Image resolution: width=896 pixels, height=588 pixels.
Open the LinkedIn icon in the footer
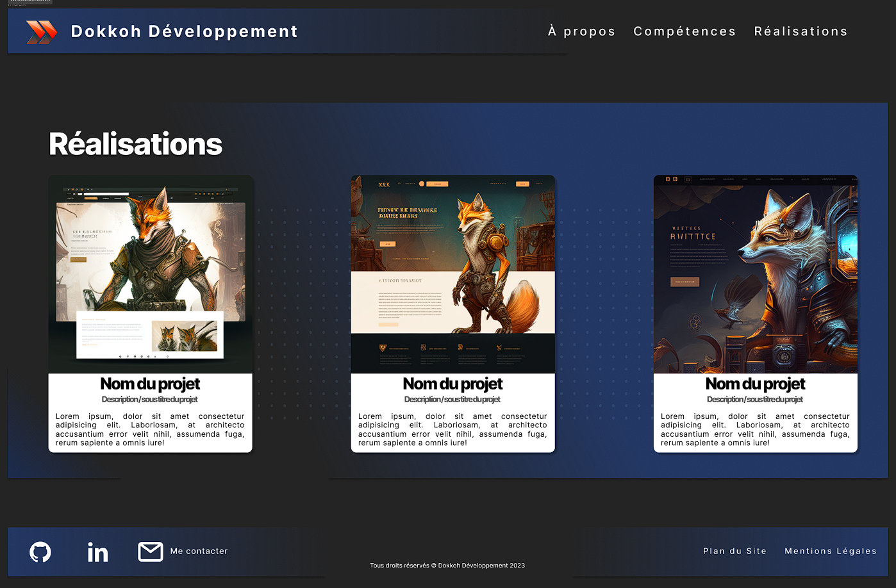pyautogui.click(x=97, y=551)
